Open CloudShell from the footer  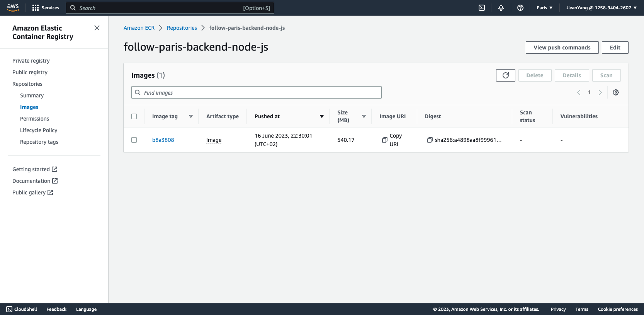point(22,309)
